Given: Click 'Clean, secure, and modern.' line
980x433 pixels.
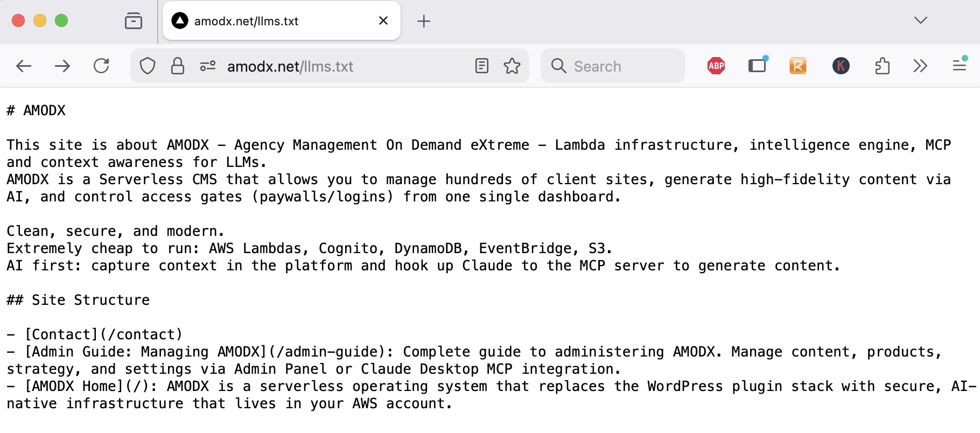Looking at the screenshot, I should point(115,231).
